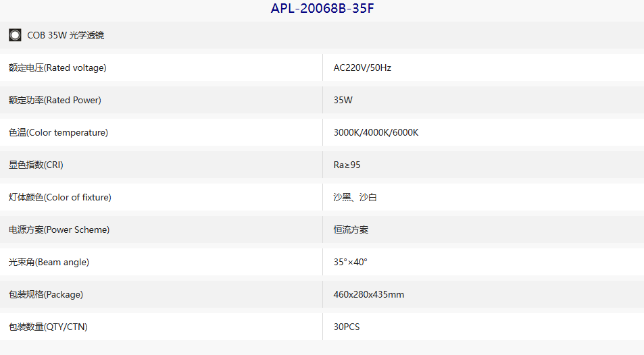644x355 pixels.
Task: Select the AC220V/50Hz value
Action: tap(362, 67)
